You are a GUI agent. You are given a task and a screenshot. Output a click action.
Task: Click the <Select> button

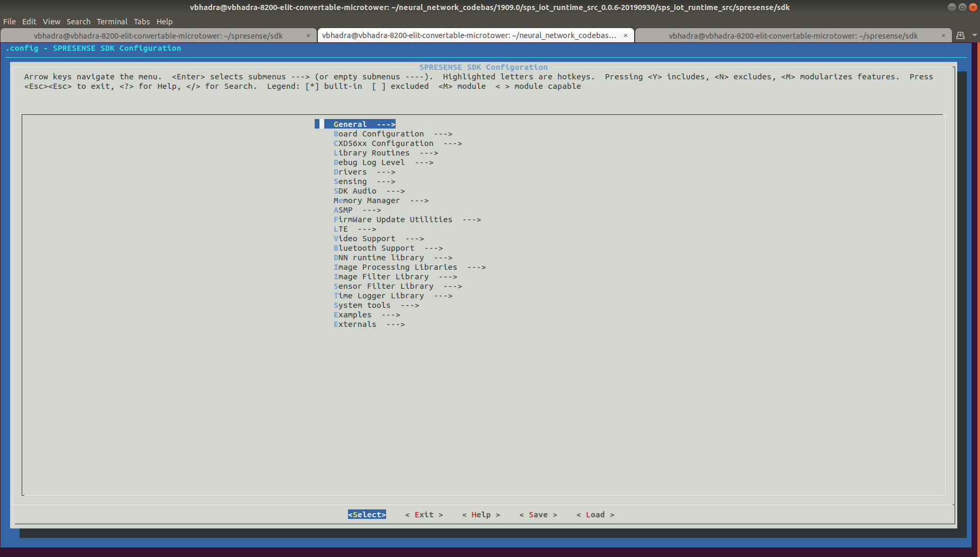click(x=367, y=514)
